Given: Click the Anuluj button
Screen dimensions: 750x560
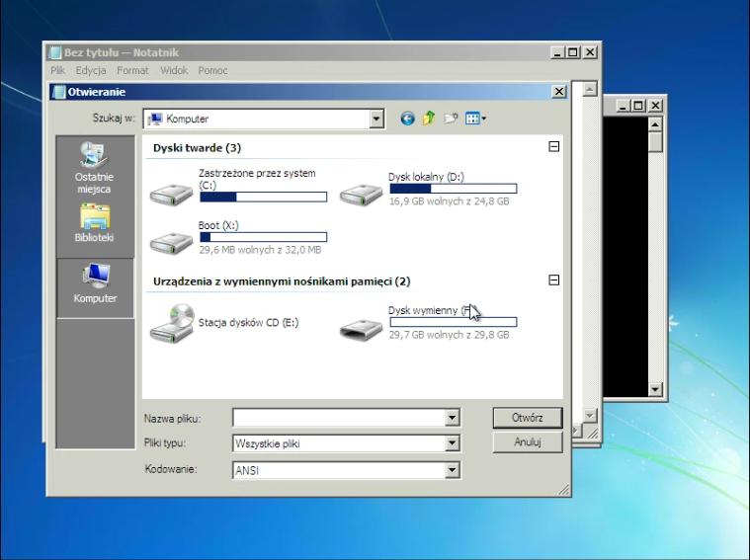Looking at the screenshot, I should (528, 441).
